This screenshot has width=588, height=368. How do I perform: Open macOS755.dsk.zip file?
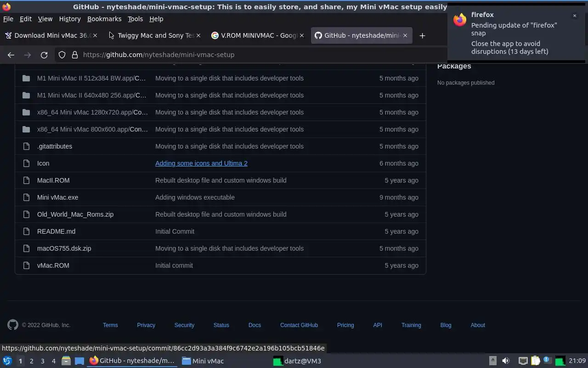64,248
